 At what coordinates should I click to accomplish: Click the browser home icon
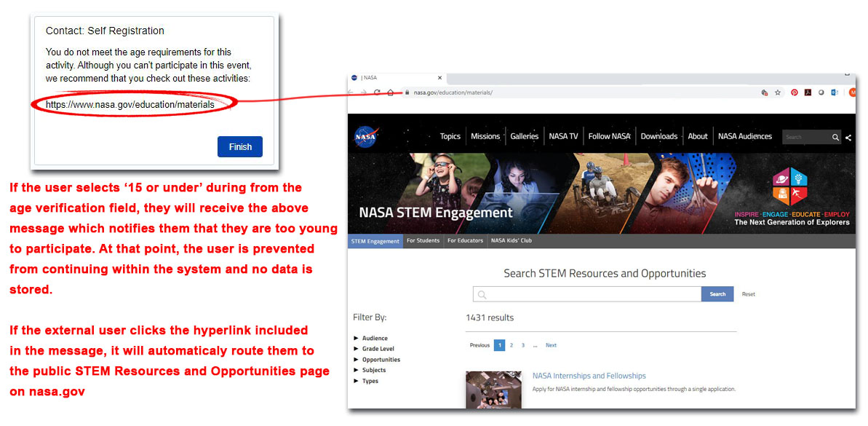coord(391,92)
